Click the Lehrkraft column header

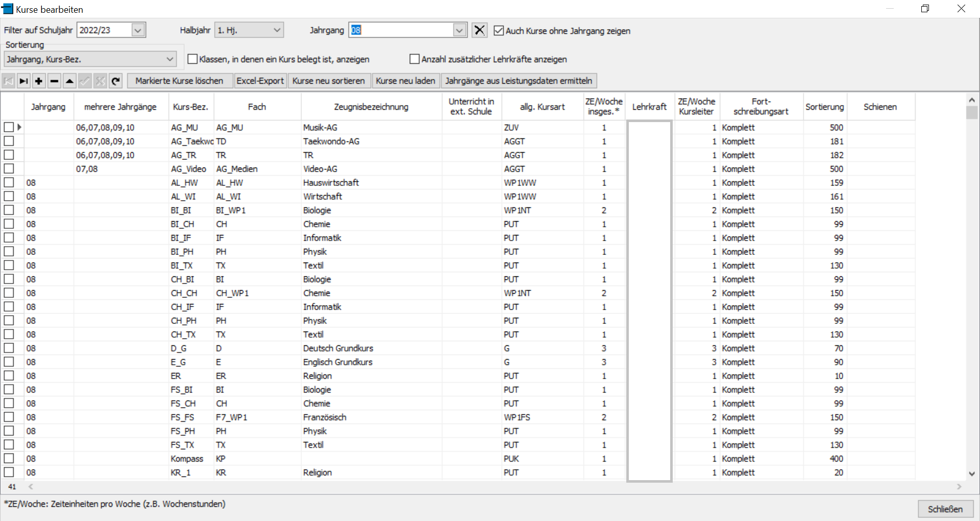point(649,107)
